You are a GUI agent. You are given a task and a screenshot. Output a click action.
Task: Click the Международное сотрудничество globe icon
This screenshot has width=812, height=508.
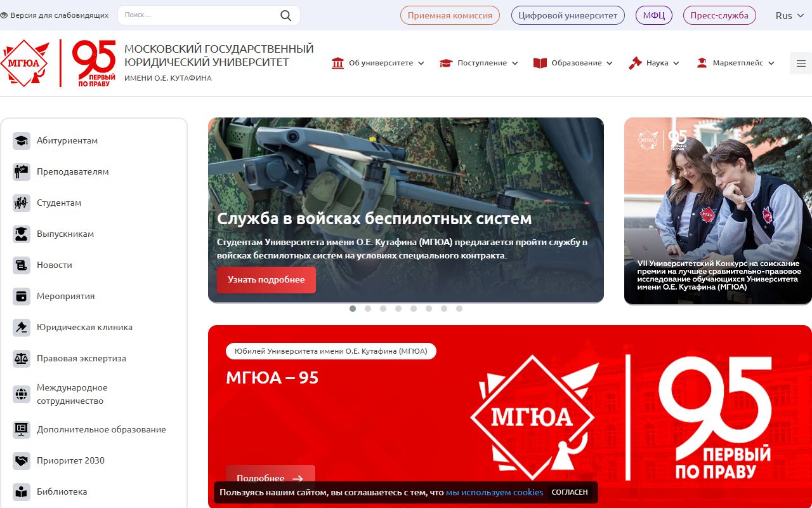click(x=22, y=394)
